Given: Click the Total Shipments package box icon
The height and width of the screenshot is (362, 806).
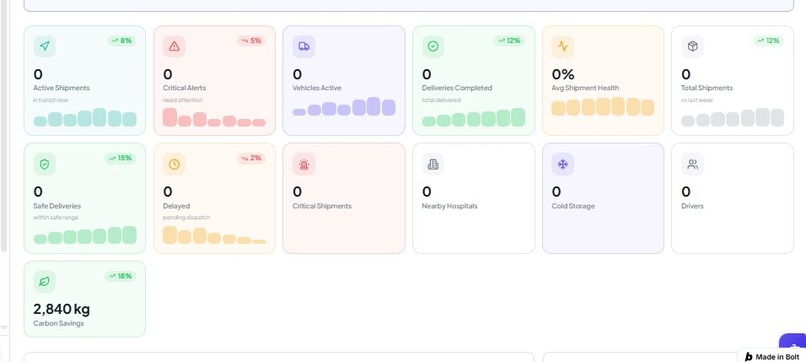Looking at the screenshot, I should pyautogui.click(x=692, y=46).
